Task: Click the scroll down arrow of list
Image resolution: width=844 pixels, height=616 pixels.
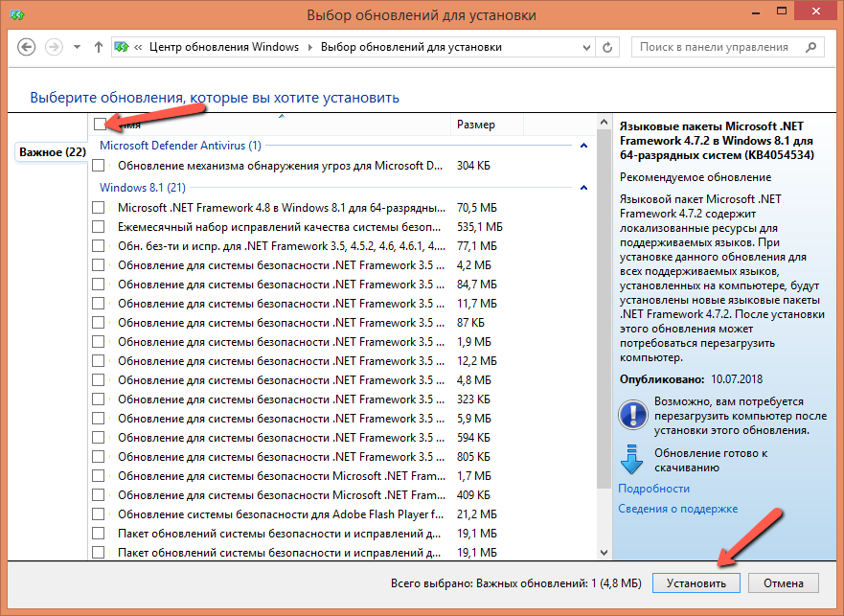Action: pos(604,553)
